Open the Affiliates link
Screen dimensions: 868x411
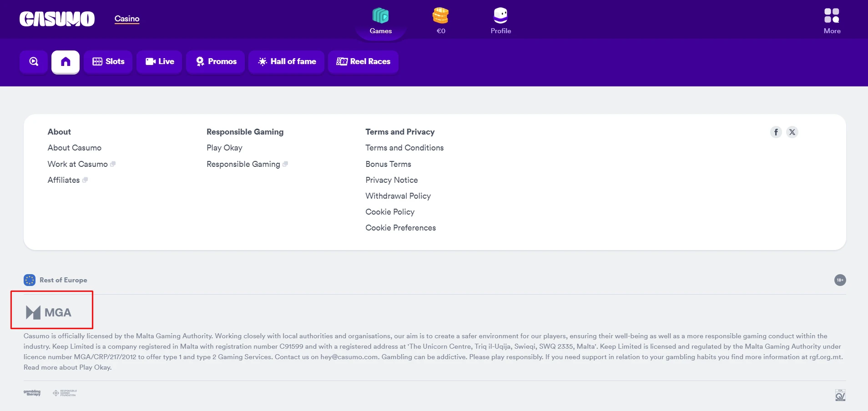pyautogui.click(x=68, y=180)
